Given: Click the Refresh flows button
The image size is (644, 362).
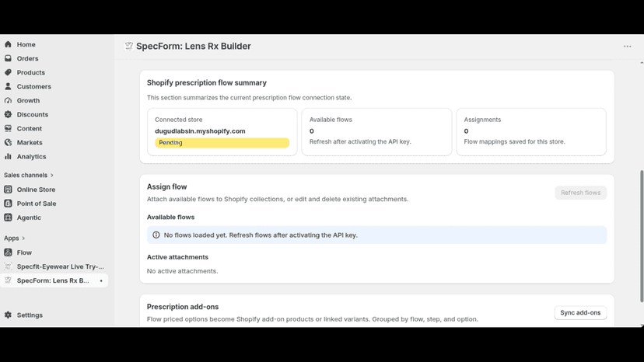Looking at the screenshot, I should point(580,193).
